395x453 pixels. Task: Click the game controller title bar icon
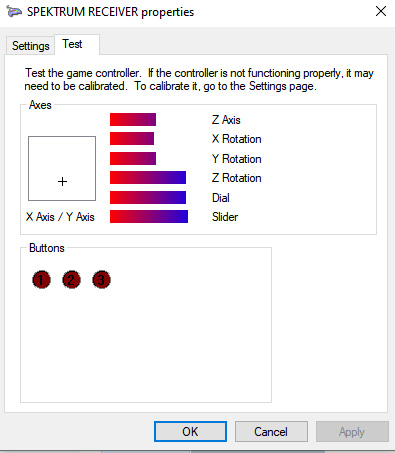pyautogui.click(x=14, y=12)
